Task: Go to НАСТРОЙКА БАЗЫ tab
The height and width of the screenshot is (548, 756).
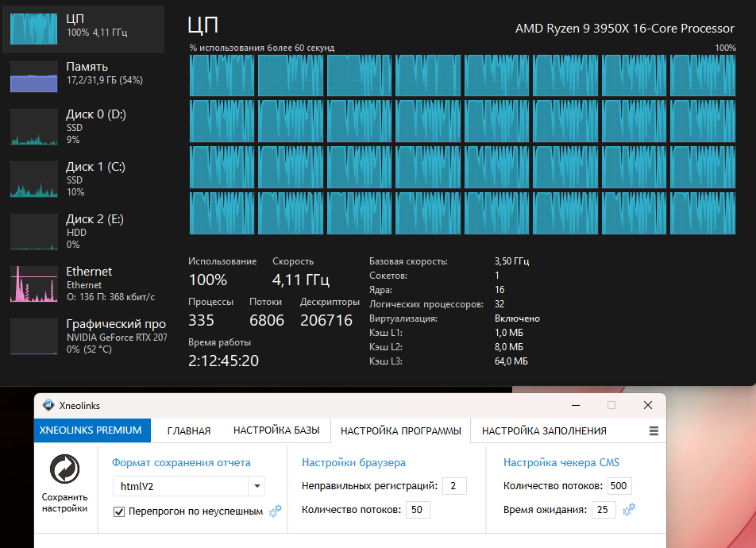Action: coord(276,430)
